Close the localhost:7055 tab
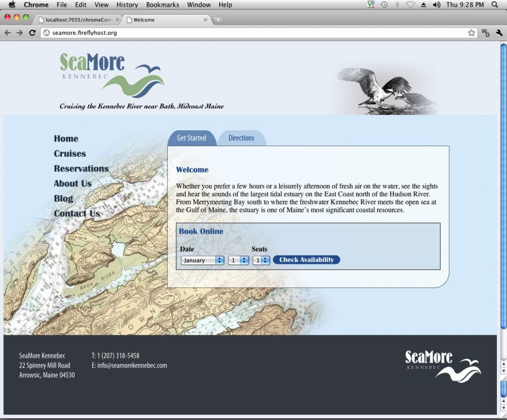 pyautogui.click(x=117, y=20)
